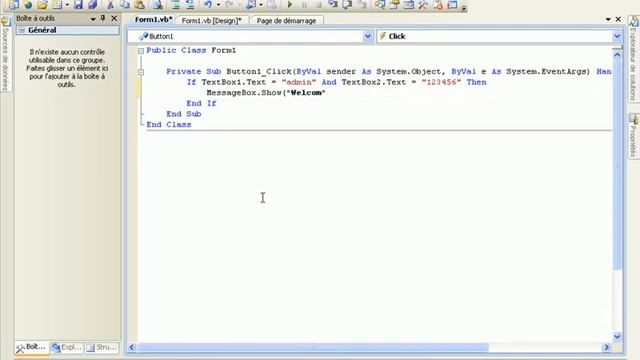Image resolution: width=640 pixels, height=360 pixels.
Task: Open the Boîte à outils panel position menu
Action: 93,19
